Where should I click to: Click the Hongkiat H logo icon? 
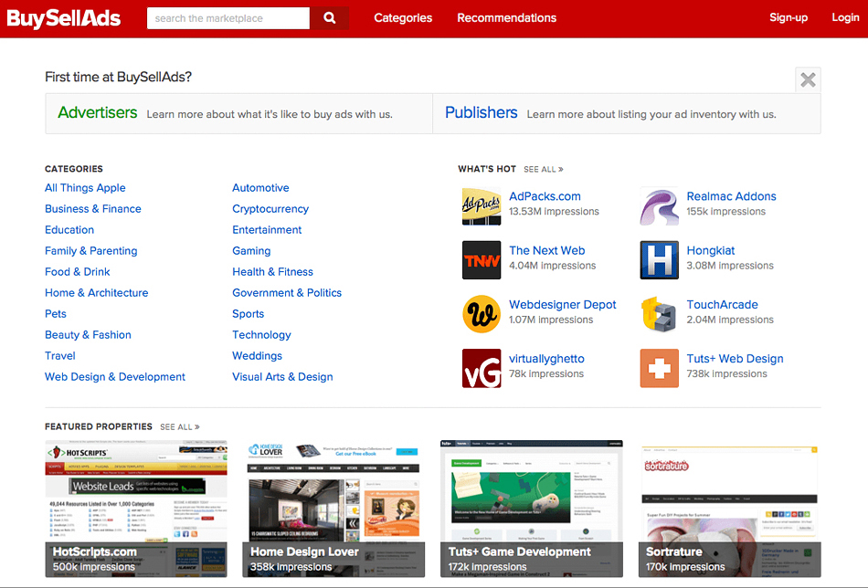click(660, 260)
